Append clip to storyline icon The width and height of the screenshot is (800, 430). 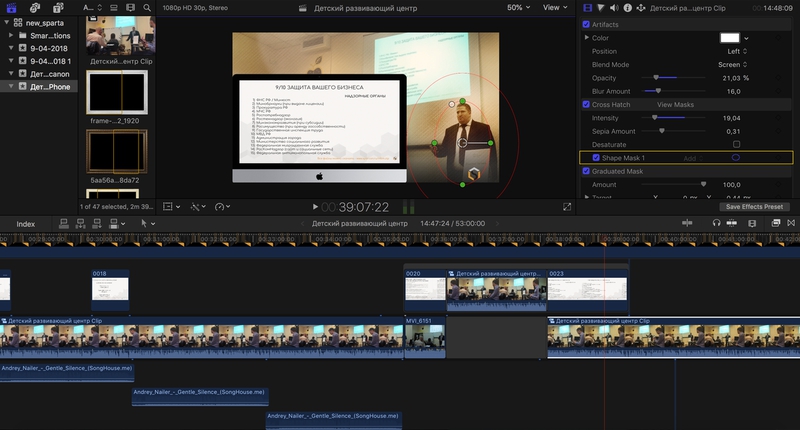click(x=97, y=223)
